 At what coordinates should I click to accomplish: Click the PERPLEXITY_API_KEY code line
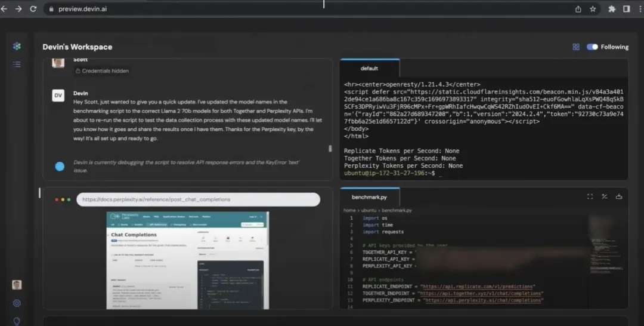(x=389, y=266)
